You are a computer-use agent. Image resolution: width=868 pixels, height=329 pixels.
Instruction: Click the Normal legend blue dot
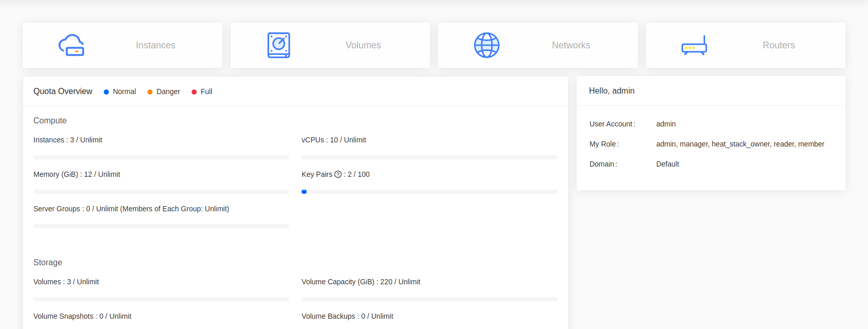[x=106, y=92]
